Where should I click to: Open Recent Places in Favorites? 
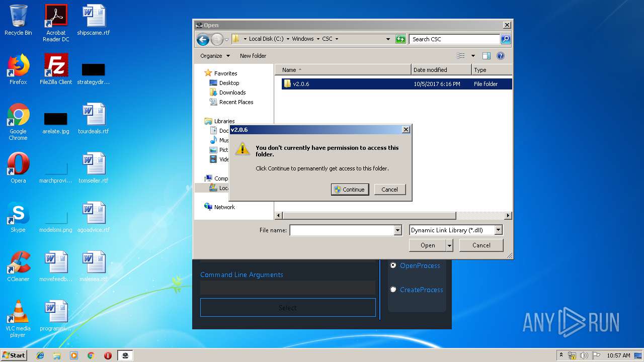236,102
